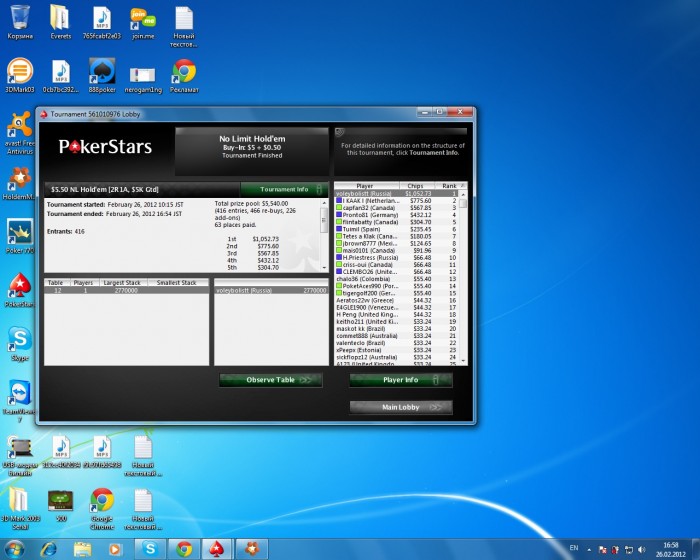700x560 pixels.
Task: Show hidden icons in the system tray
Action: tap(588, 549)
